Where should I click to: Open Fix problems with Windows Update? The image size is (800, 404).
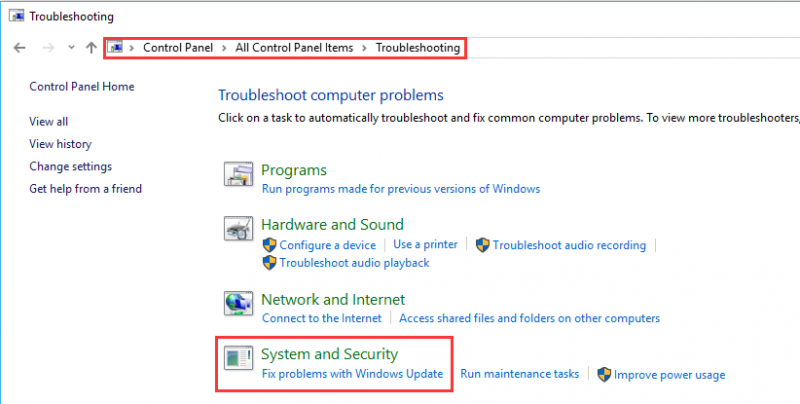(x=352, y=374)
